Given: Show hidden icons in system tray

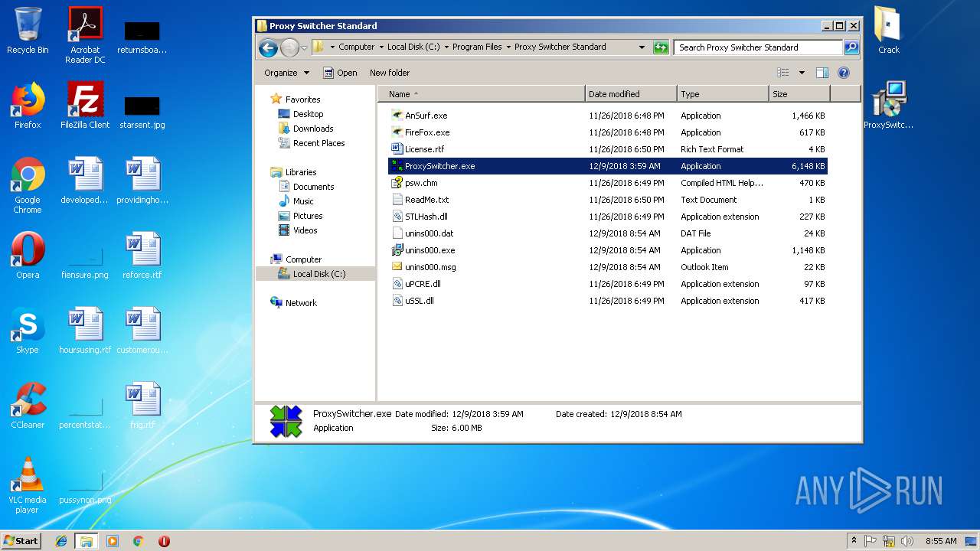Looking at the screenshot, I should click(x=854, y=541).
